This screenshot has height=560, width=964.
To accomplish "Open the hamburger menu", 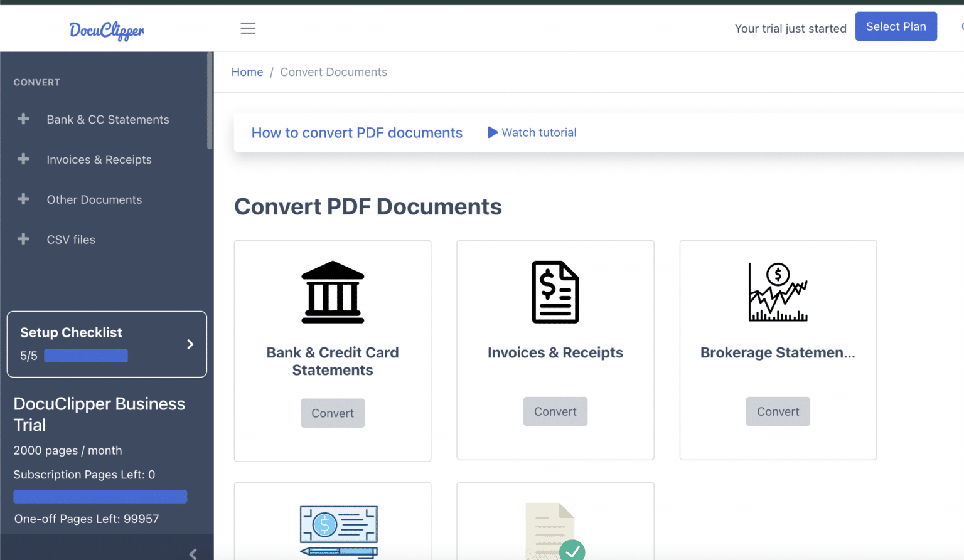I will pos(248,28).
